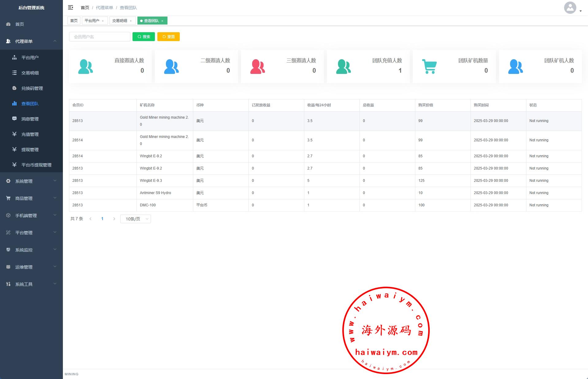Image resolution: width=588 pixels, height=379 pixels.
Task: Click the red third-level invites icon
Action: pos(257,67)
